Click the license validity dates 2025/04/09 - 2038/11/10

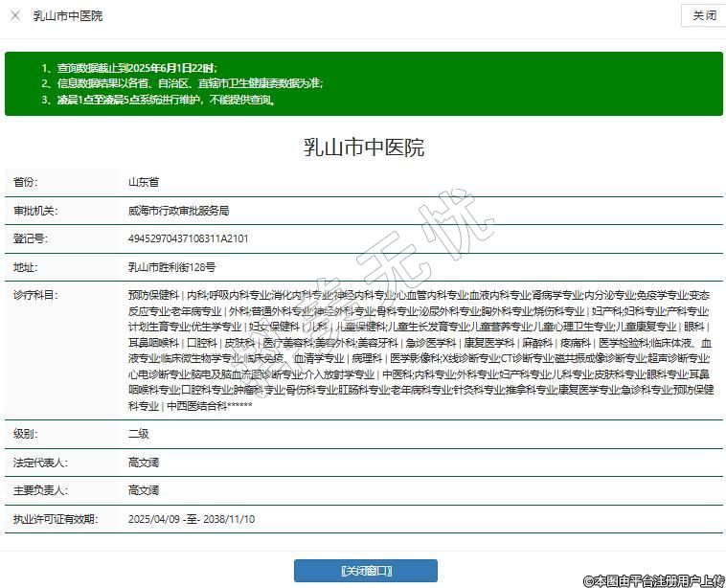pyautogui.click(x=191, y=519)
